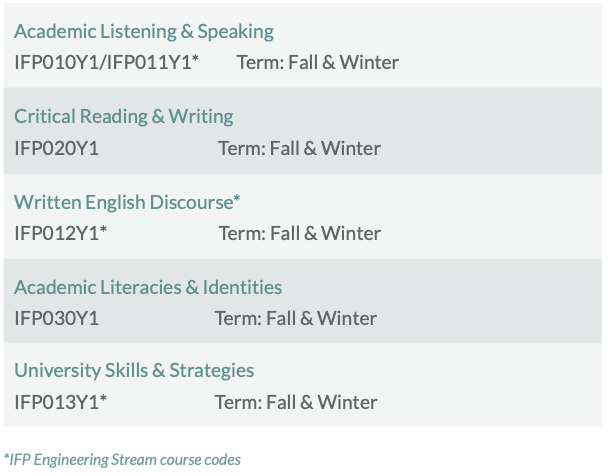Click the term text beside IFP013Y1
The height and width of the screenshot is (476, 608).
point(296,402)
